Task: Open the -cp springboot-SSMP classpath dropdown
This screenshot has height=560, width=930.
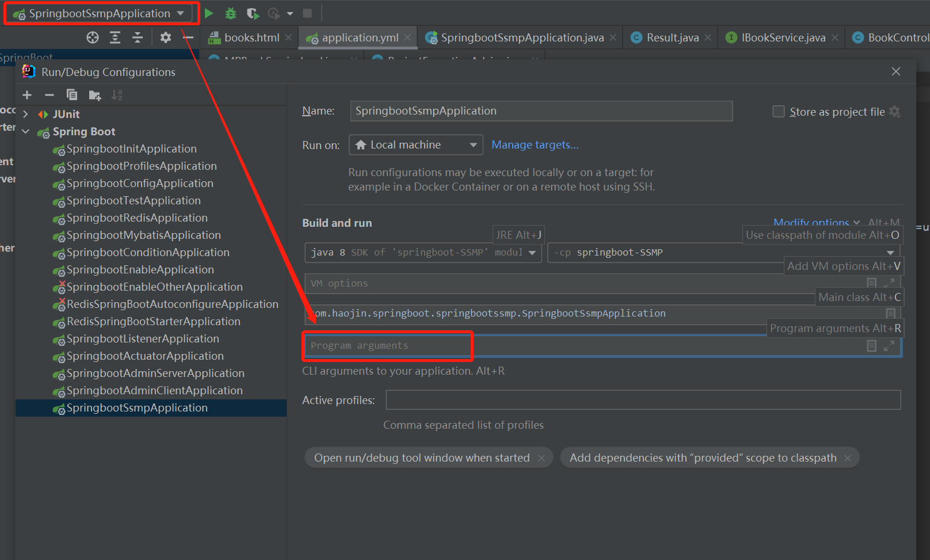Action: 724,253
